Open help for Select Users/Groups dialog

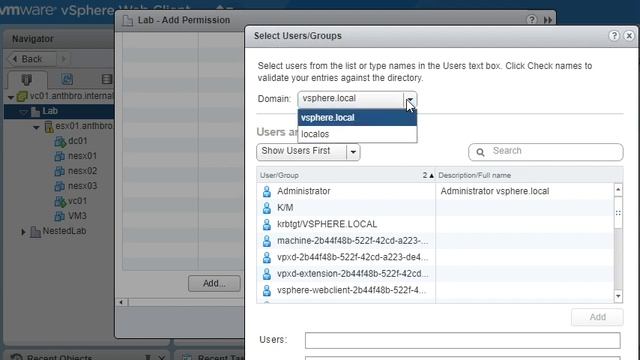pos(614,36)
